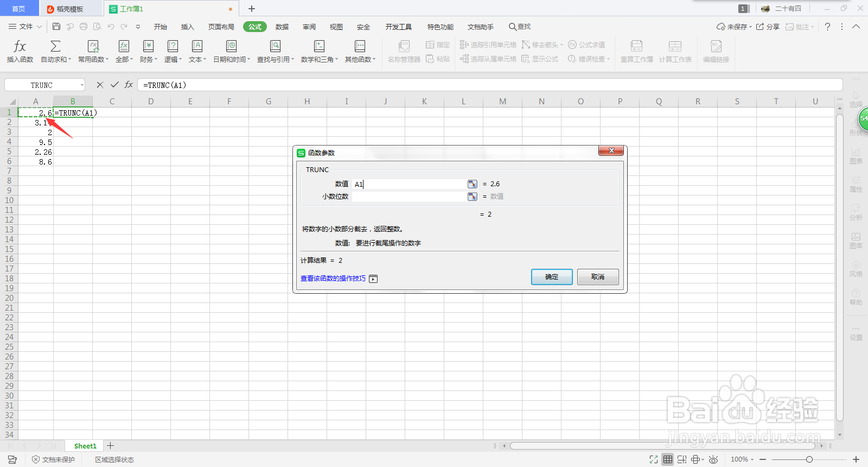
Task: Open lookup and reference functions icon
Action: 275,46
